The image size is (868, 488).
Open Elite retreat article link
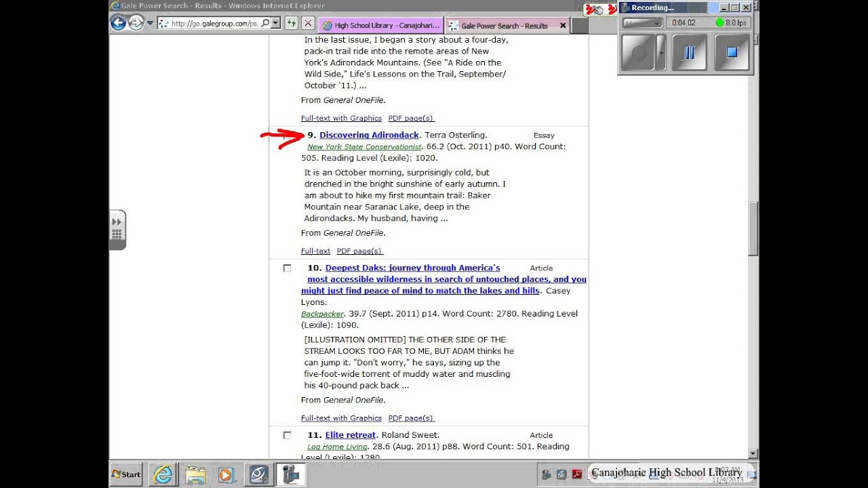350,435
